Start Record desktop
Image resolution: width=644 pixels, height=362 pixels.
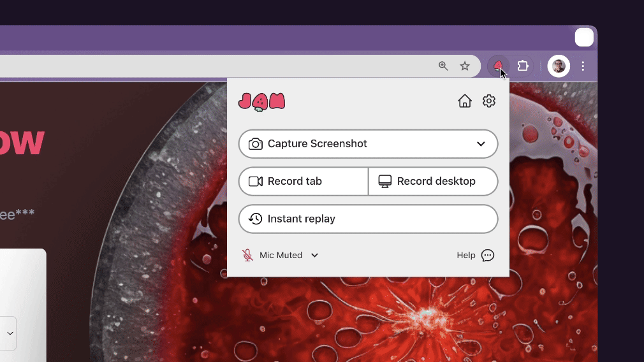pyautogui.click(x=434, y=182)
